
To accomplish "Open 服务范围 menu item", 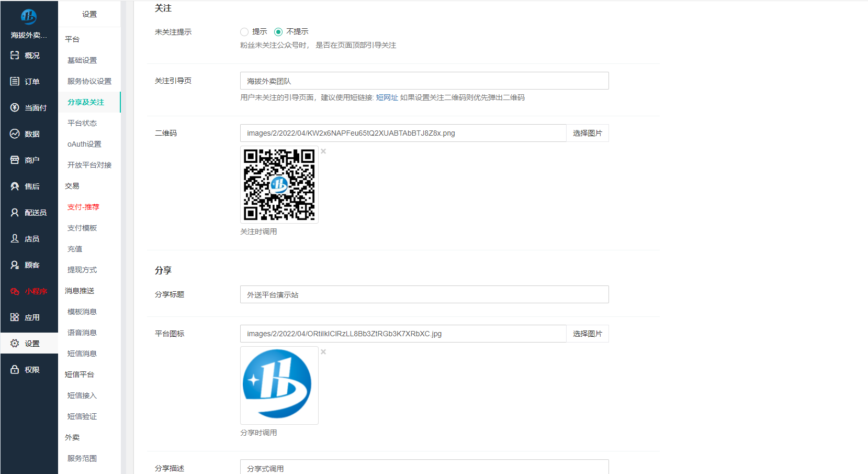I will (82, 458).
